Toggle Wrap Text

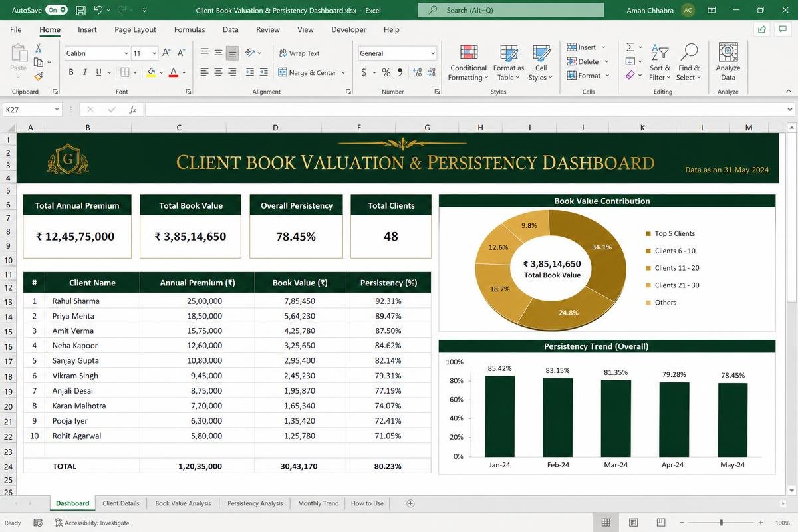(299, 53)
